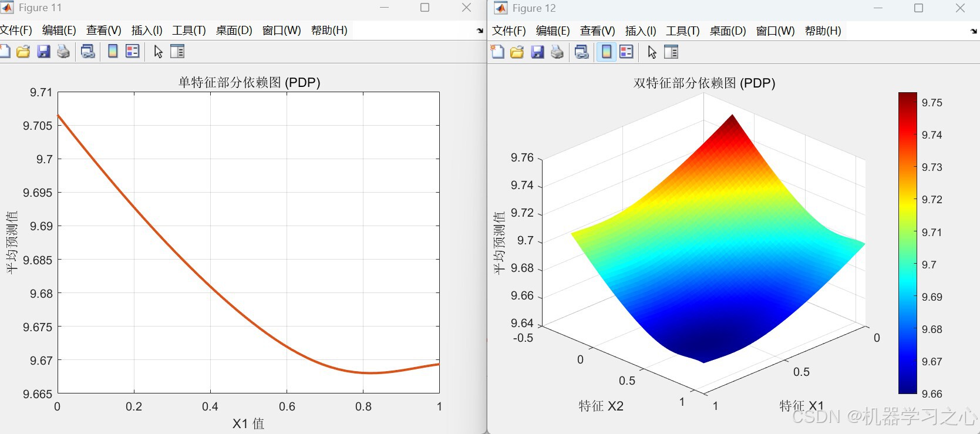Open 查看(V) menu in Figure 12
The image size is (980, 434).
(x=598, y=31)
